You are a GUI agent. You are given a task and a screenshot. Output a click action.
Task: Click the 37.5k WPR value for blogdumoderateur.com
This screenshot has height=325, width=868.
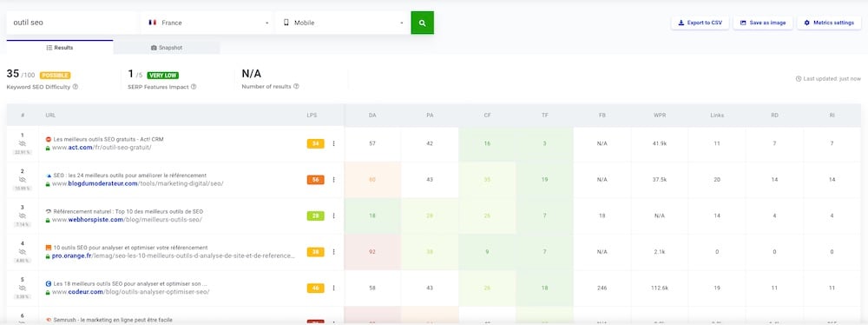pyautogui.click(x=659, y=180)
